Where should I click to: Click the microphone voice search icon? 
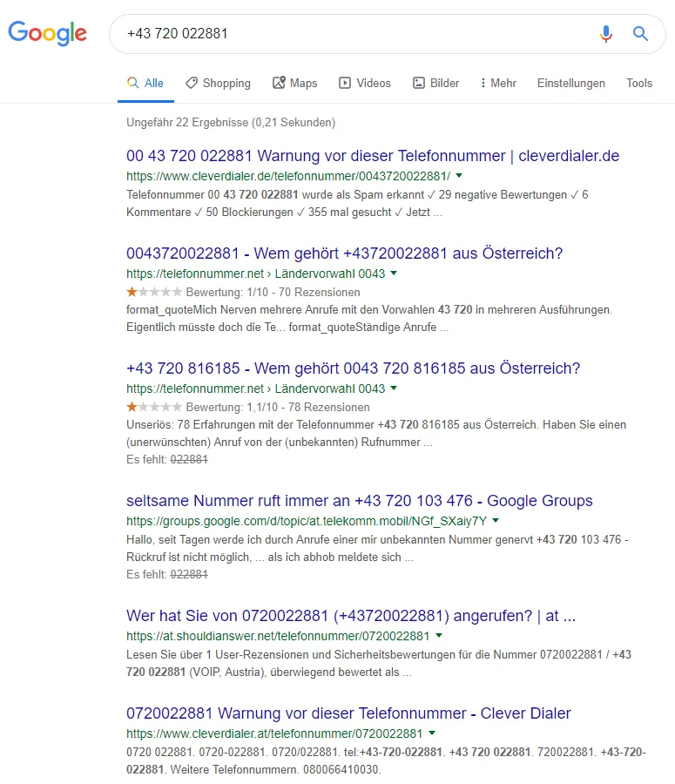[x=606, y=33]
